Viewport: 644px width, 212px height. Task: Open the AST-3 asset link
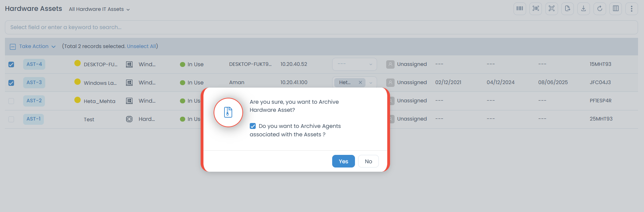(x=34, y=82)
